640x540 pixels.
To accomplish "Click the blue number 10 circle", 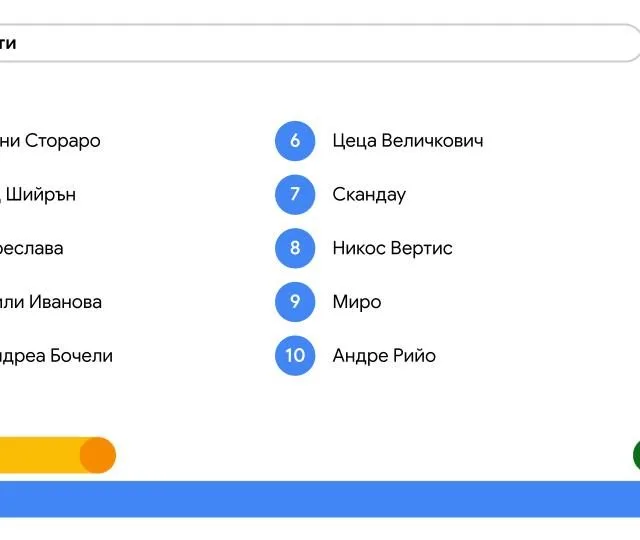I will click(x=295, y=356).
